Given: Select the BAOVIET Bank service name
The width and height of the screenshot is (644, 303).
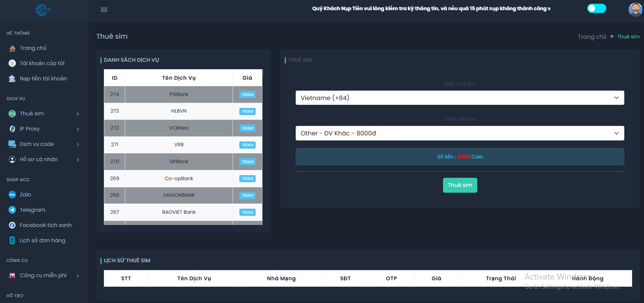Looking at the screenshot, I should [179, 212].
